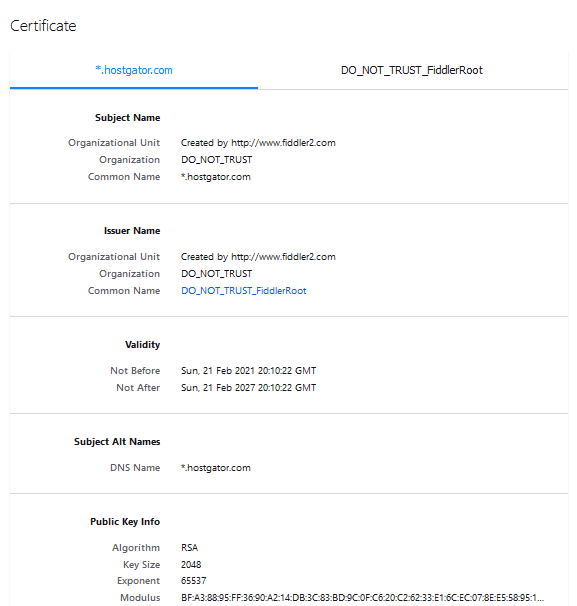Image resolution: width=577 pixels, height=606 pixels.
Task: Click the Not Before date 21 Feb 2021
Action: [x=249, y=371]
